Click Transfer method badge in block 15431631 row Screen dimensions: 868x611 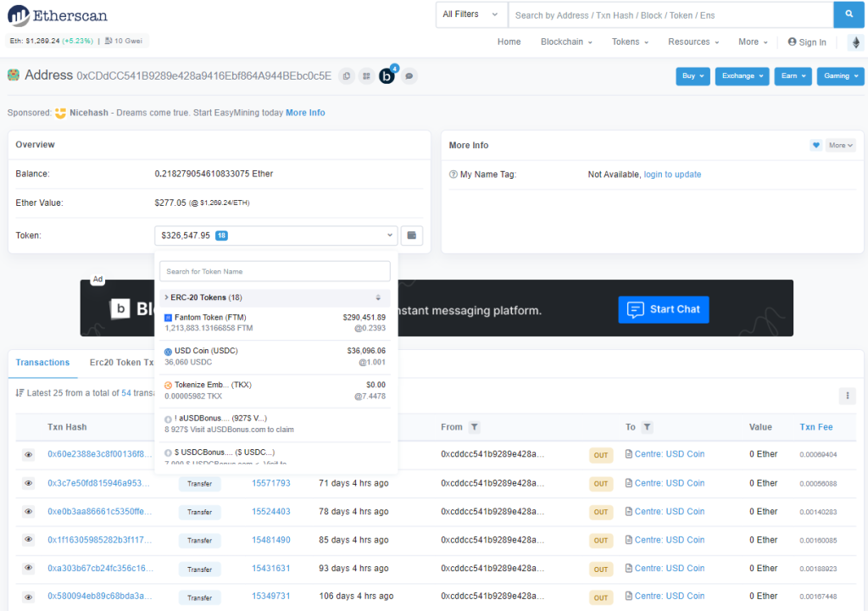tap(199, 569)
